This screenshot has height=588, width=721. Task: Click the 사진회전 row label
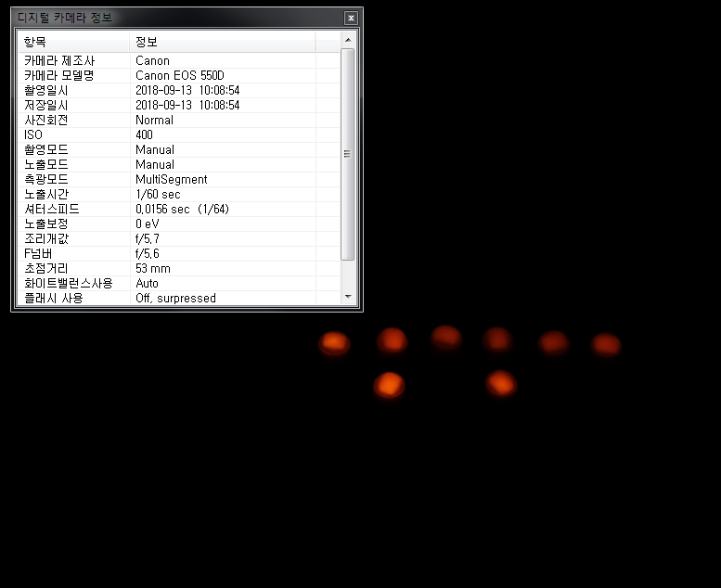[x=45, y=120]
